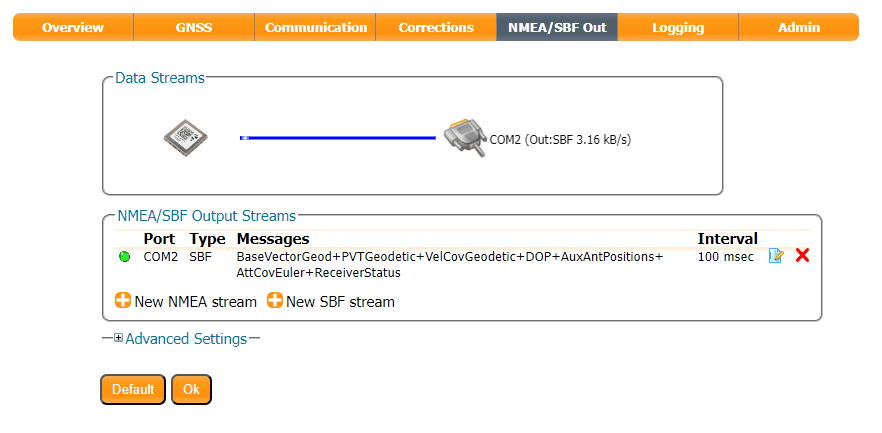The height and width of the screenshot is (433, 882).
Task: Open the Logging tab
Action: [x=678, y=27]
